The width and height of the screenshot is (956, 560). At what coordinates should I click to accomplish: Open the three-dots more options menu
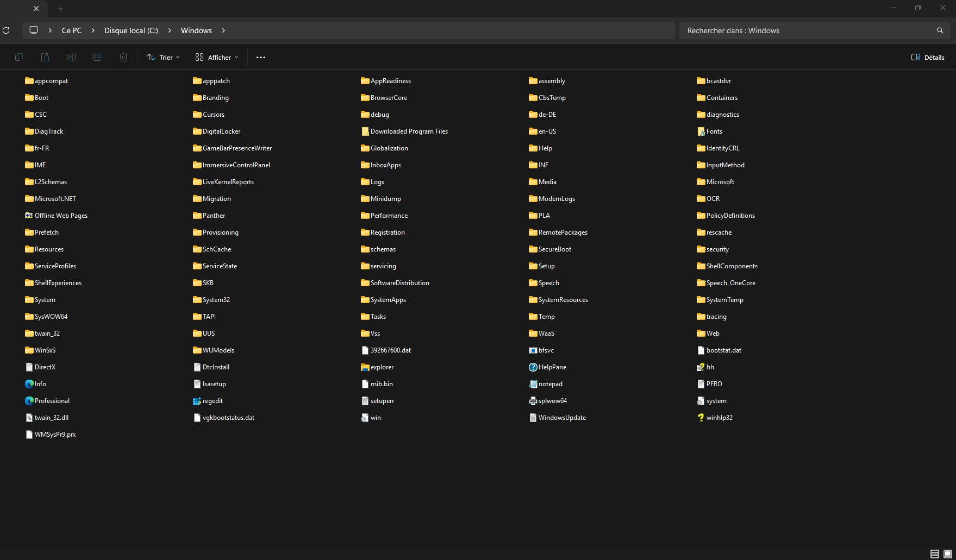pos(261,57)
